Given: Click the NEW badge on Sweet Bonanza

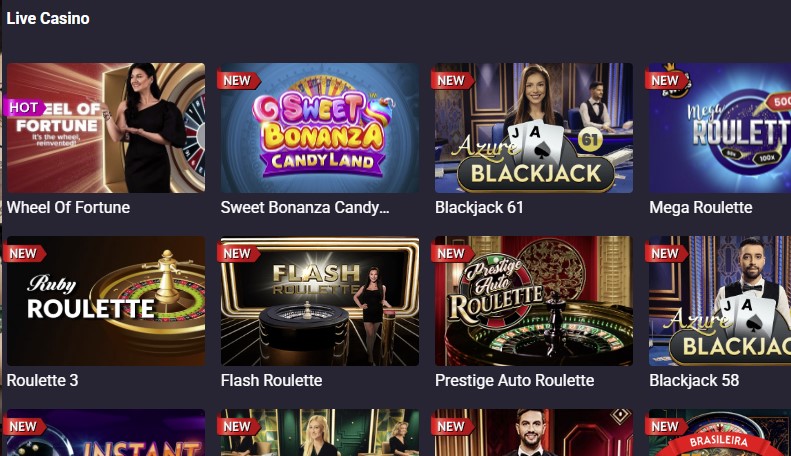Looking at the screenshot, I should tap(238, 81).
